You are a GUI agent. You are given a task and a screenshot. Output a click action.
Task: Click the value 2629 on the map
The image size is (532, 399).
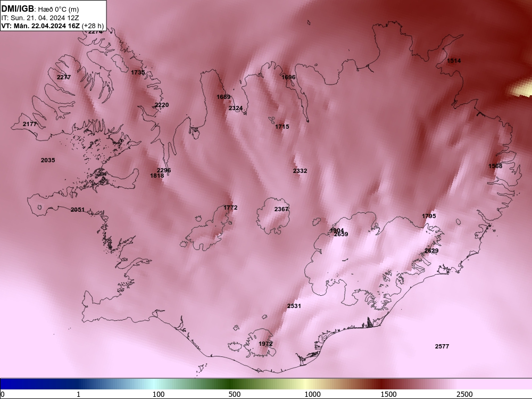pos(431,251)
